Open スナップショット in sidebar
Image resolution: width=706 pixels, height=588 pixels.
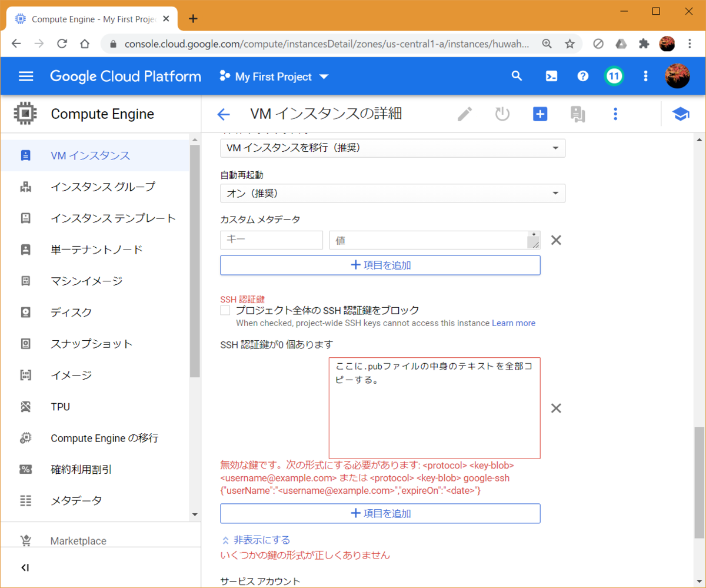point(95,344)
